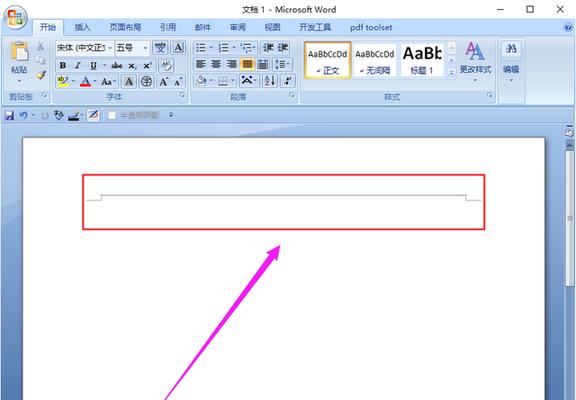This screenshot has width=576, height=400.
Task: Click the Save icon in quick toolbar
Action: click(x=10, y=116)
